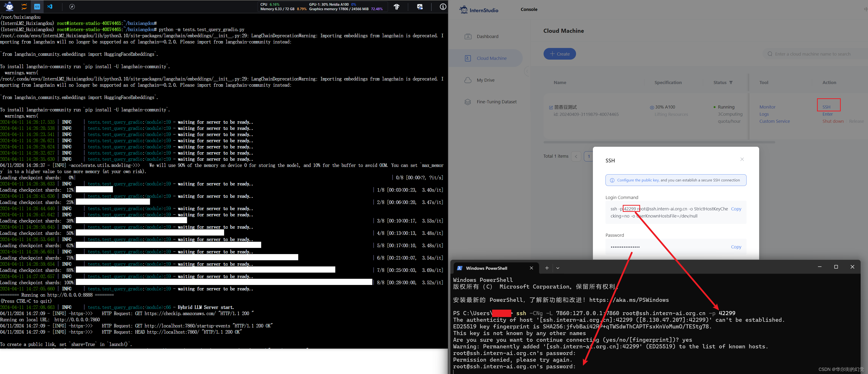Click the eye icon next to 30% A100
Screen dimensions: 868x374
tap(652, 107)
